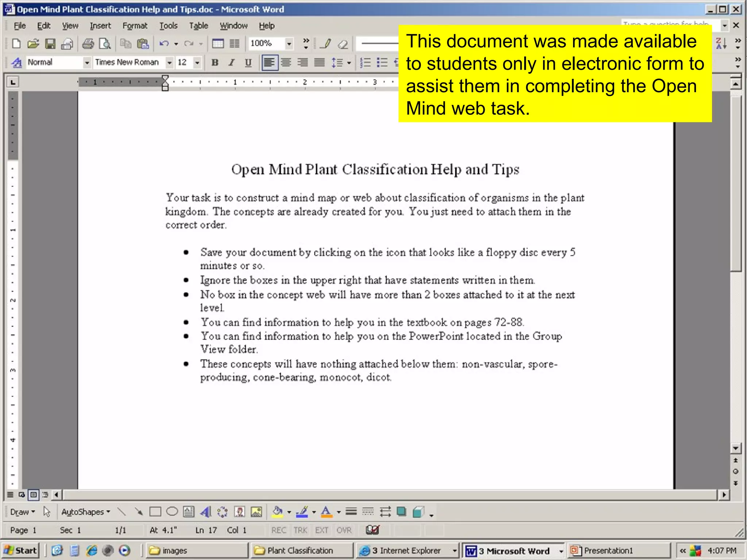Click the Save floppy disk icon

pyautogui.click(x=50, y=44)
